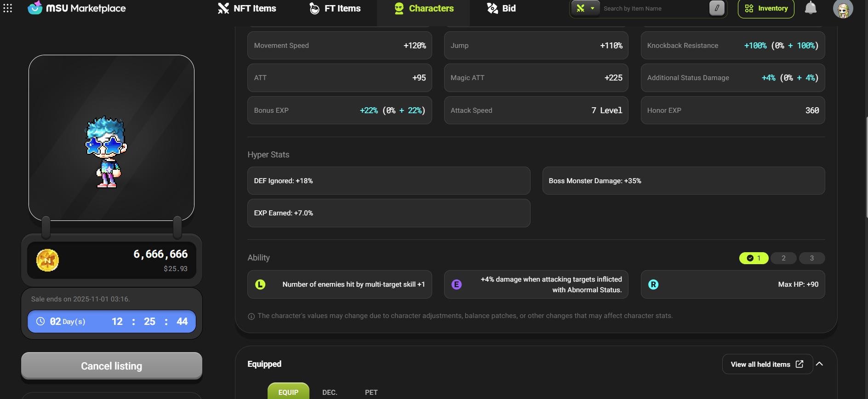This screenshot has width=868, height=399.
Task: Click the MSU Marketplace logo
Action: [76, 8]
